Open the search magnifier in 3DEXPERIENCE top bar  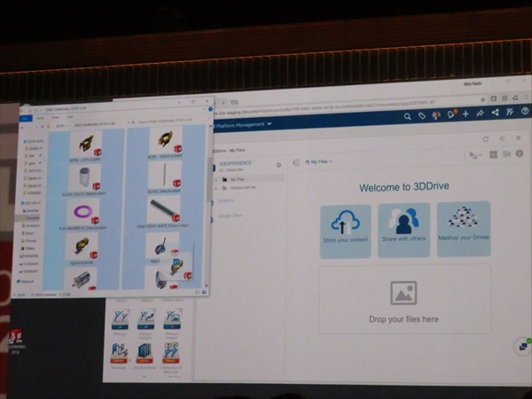click(408, 117)
